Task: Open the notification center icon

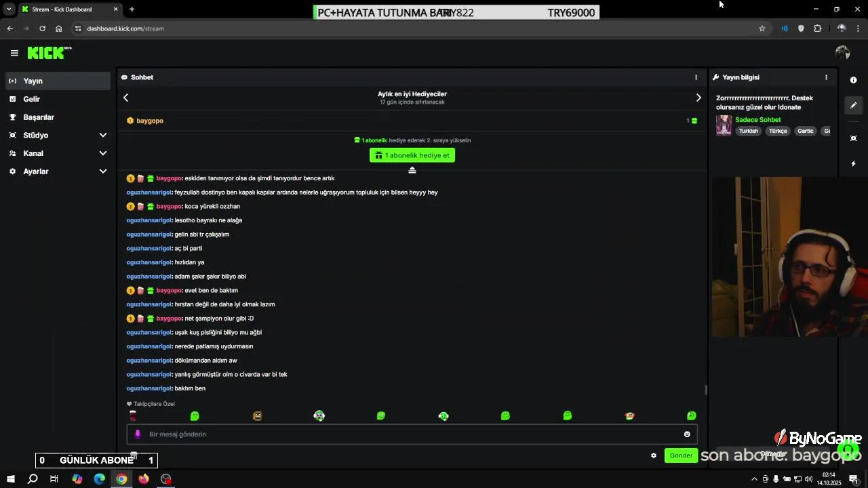Action: pyautogui.click(x=855, y=479)
